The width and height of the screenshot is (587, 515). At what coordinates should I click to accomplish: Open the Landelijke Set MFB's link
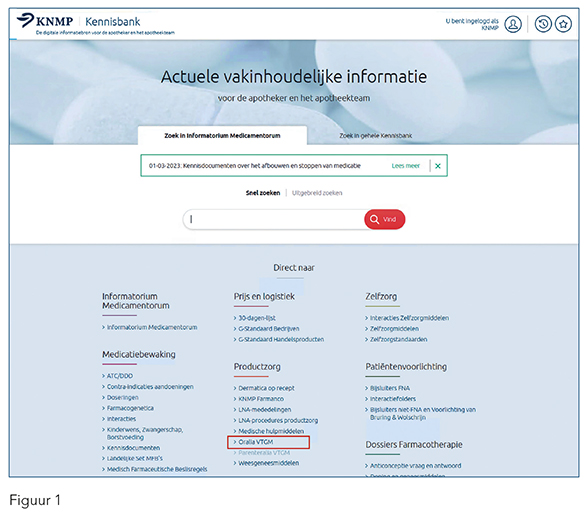(135, 458)
